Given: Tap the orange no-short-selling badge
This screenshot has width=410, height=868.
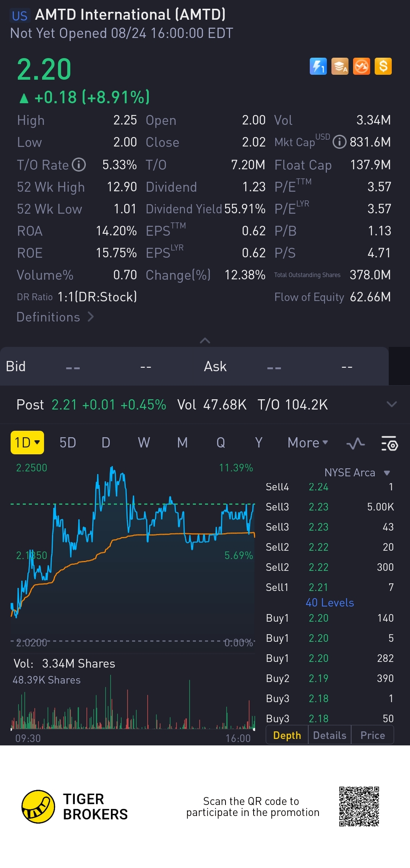Looking at the screenshot, I should coord(361,66).
